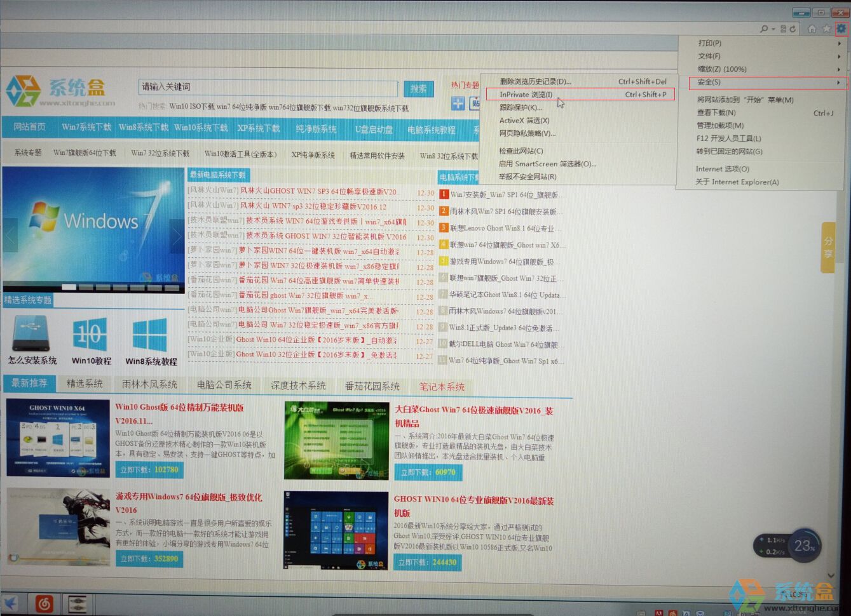Open Win8系统下载 navigation item

click(143, 128)
